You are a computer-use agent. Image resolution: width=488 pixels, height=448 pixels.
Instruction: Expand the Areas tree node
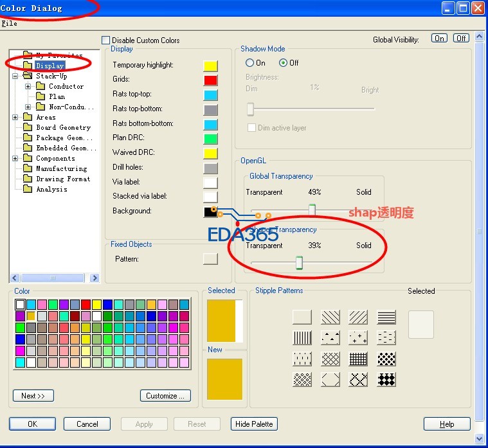coord(15,117)
